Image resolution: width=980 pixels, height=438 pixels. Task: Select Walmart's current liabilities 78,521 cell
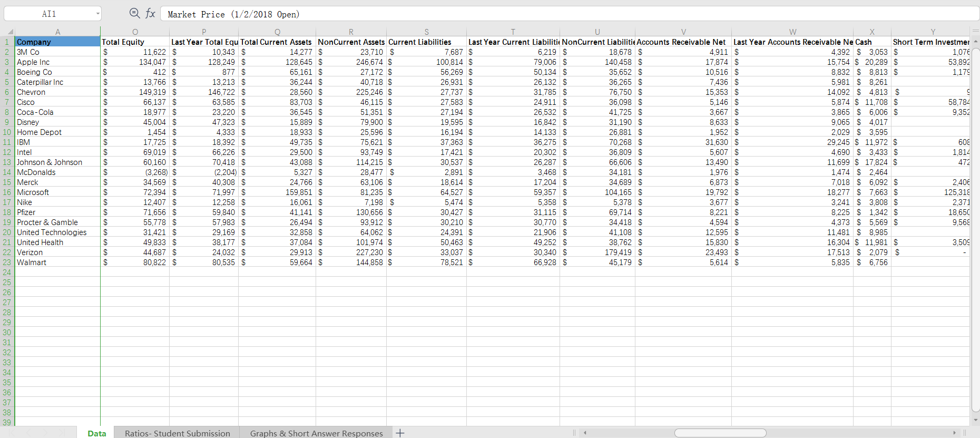pos(426,262)
